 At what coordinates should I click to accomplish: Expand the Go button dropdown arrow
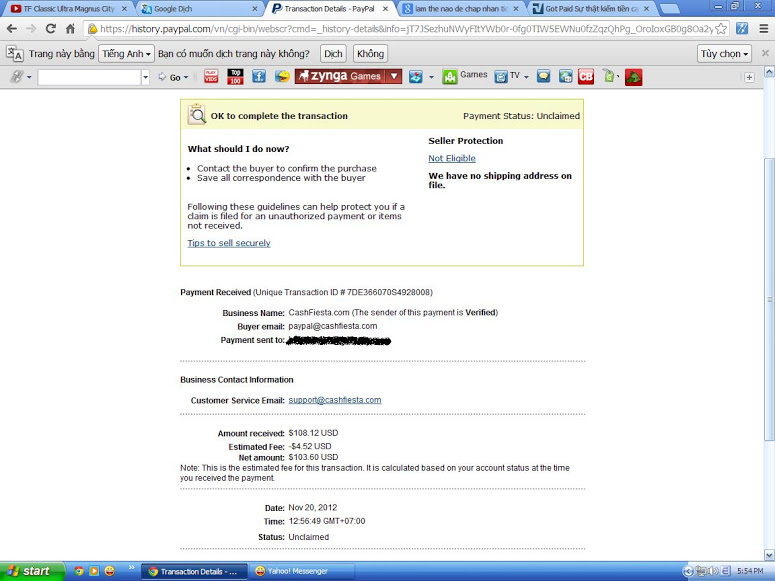pyautogui.click(x=186, y=77)
